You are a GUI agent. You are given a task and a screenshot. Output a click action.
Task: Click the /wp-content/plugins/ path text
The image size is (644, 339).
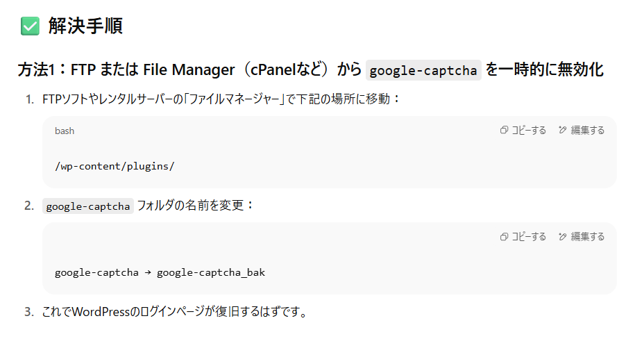115,166
